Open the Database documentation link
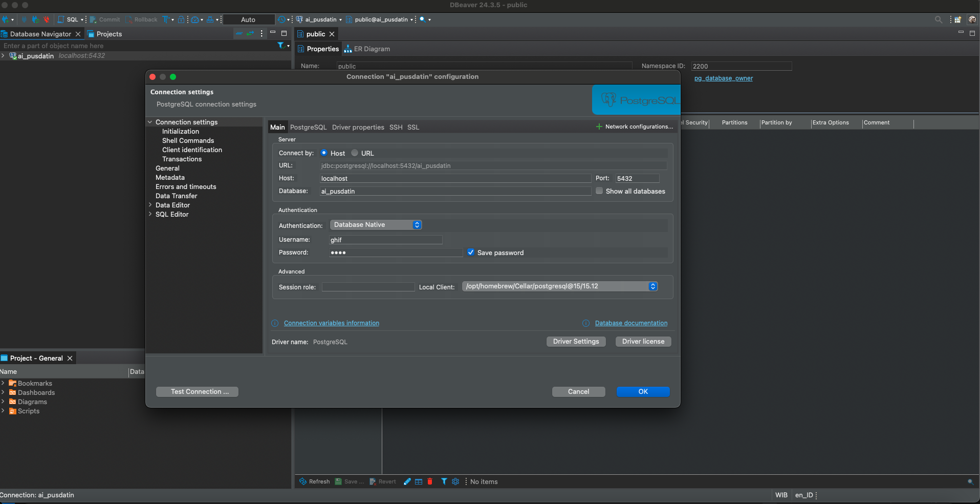Image resolution: width=980 pixels, height=504 pixels. (631, 323)
